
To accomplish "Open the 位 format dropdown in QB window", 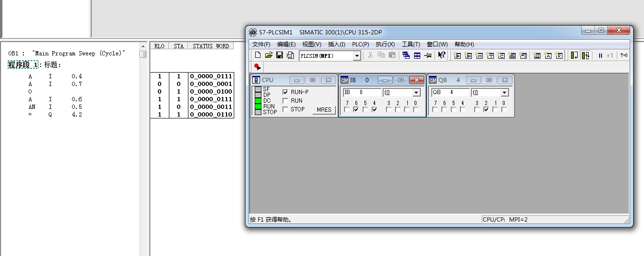I will (505, 93).
